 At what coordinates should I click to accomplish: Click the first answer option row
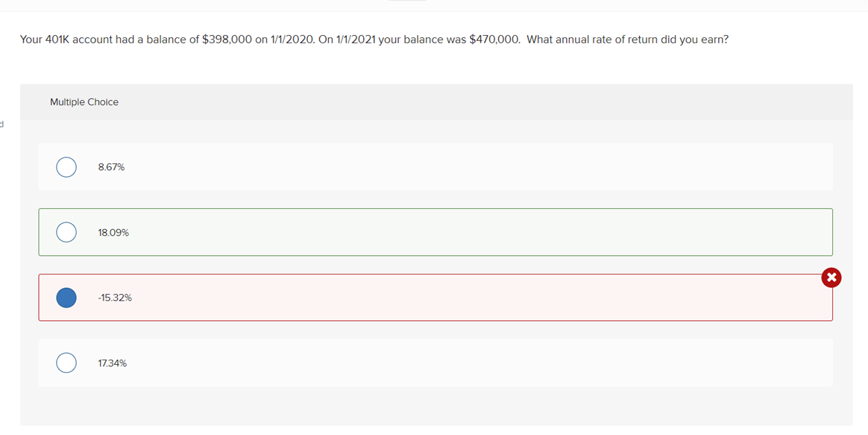435,167
